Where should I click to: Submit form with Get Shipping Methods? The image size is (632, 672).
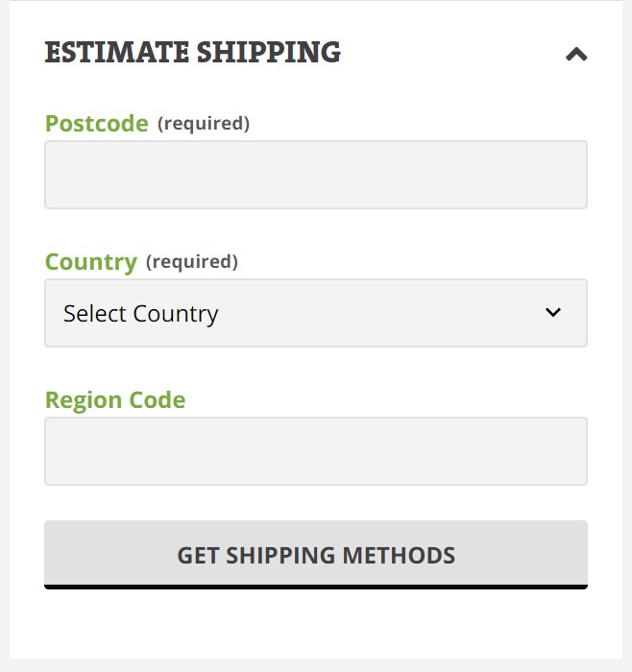click(x=315, y=554)
